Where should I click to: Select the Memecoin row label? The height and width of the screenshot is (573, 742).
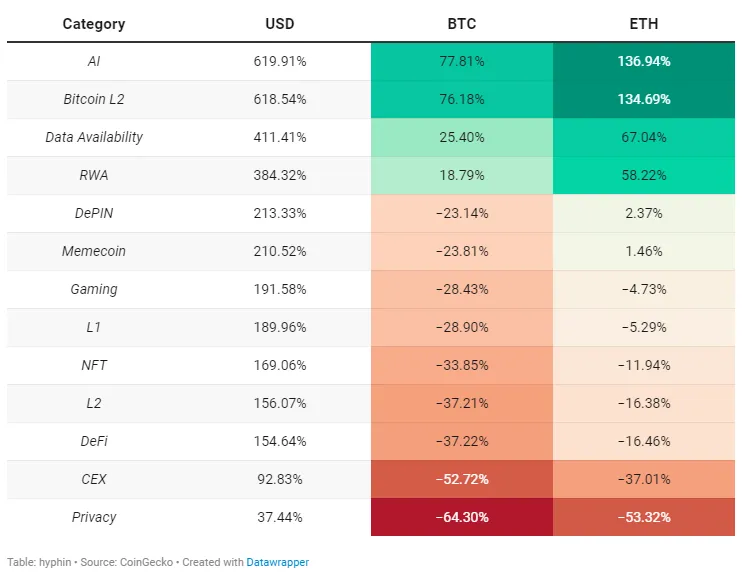94,251
